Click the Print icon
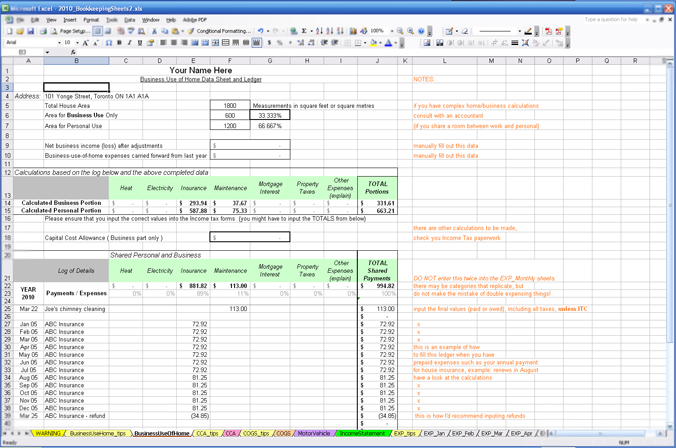Viewport: 676px width, 448px height. coord(44,31)
